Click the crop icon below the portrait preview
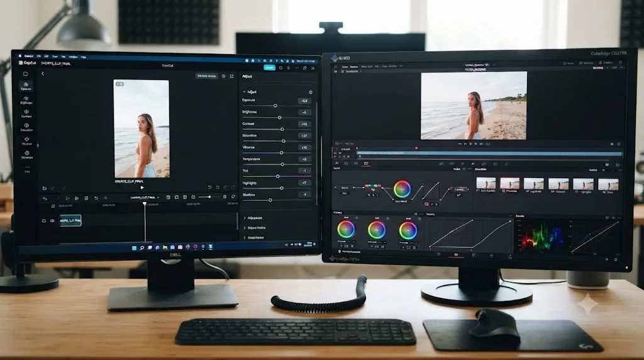Image resolution: width=644 pixels, height=360 pixels. (x=45, y=188)
